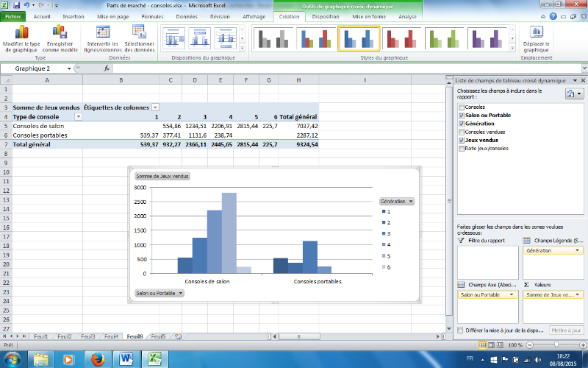Viewport: 588px width, 368px height.
Task: Click Sélectionner des données icon
Action: (139, 32)
